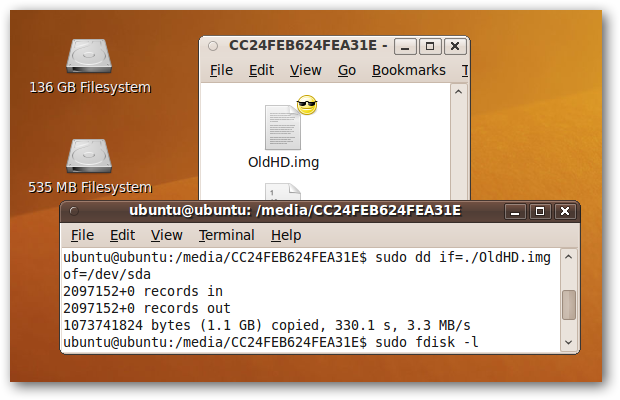Image resolution: width=620 pixels, height=400 pixels.
Task: Maximize the terminal window
Action: coord(540,211)
